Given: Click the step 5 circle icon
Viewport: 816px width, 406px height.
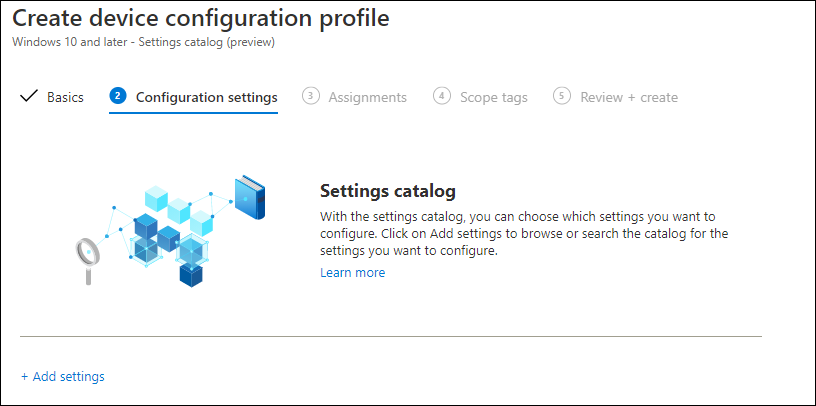Looking at the screenshot, I should (562, 96).
